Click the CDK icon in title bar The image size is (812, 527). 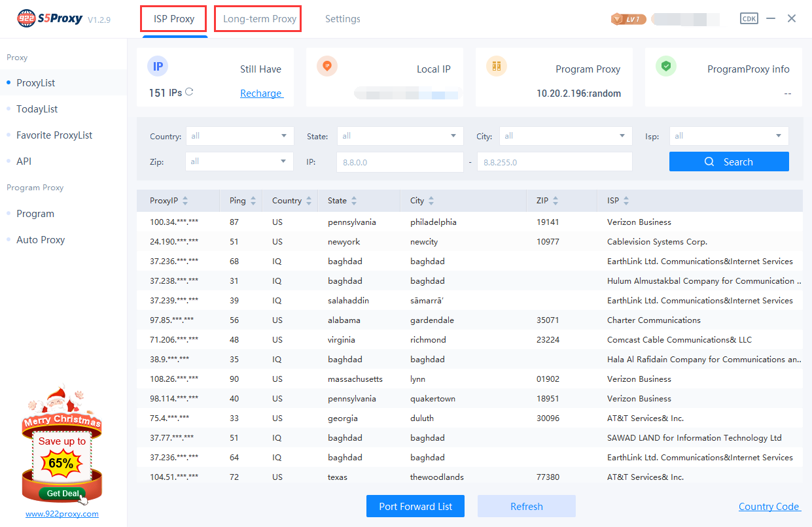[749, 18]
